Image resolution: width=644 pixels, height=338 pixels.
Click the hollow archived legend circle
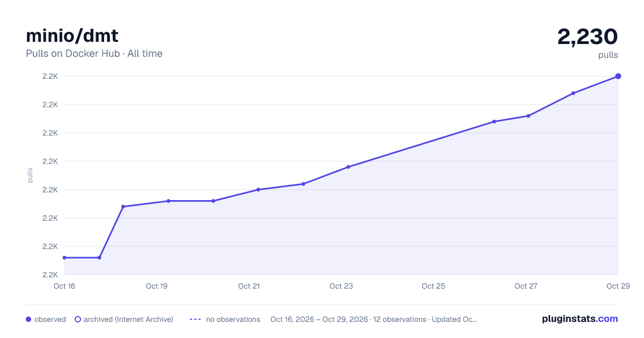coord(78,319)
